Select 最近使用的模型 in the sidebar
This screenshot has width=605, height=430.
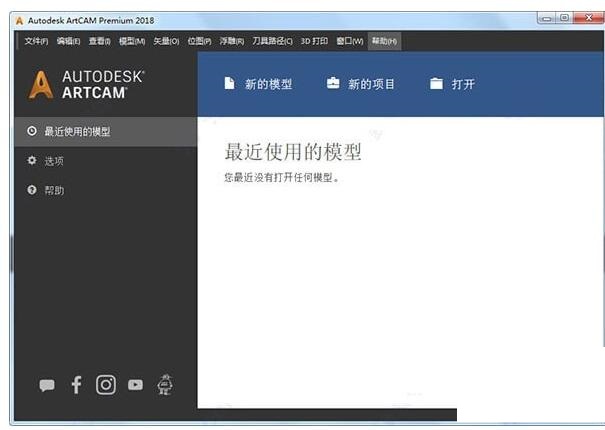coord(106,131)
